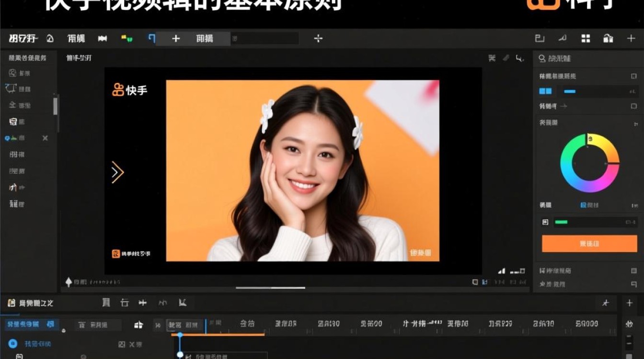Click the marker pin icon below preview's left side
644x359 pixels.
click(69, 282)
